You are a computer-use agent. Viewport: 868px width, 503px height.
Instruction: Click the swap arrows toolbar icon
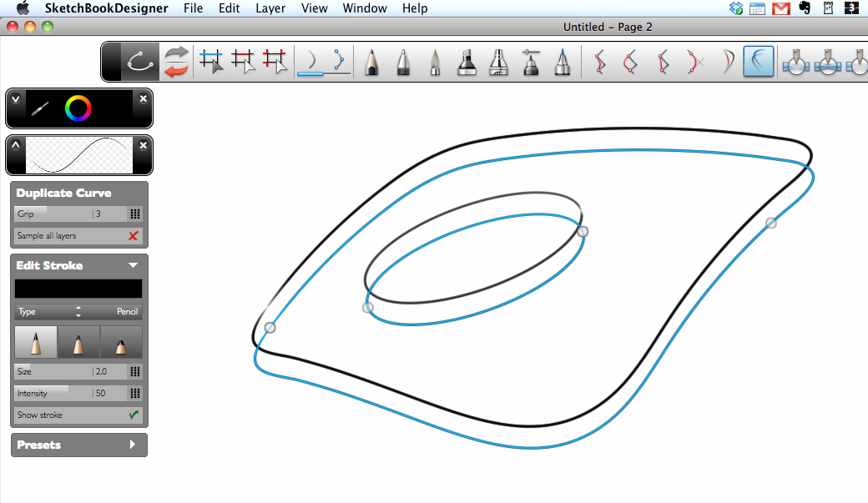[x=175, y=63]
